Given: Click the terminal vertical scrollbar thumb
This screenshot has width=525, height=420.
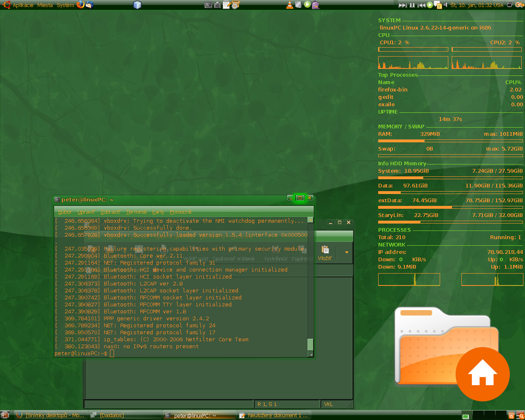Looking at the screenshot, I should point(310,345).
